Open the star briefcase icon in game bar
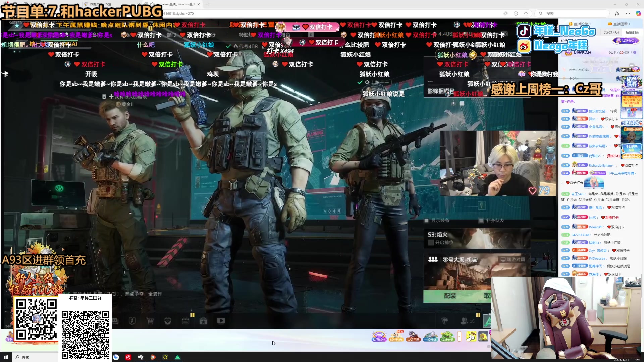The width and height of the screenshot is (644, 362). tap(203, 321)
